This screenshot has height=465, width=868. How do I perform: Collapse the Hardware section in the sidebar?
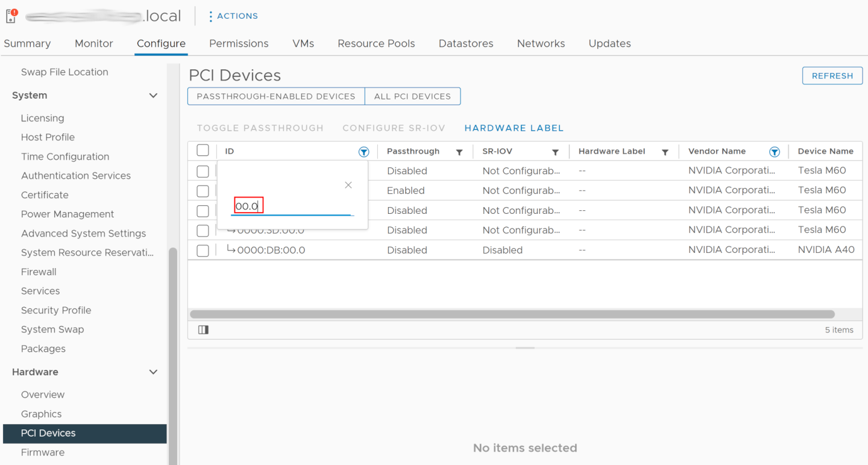point(153,372)
